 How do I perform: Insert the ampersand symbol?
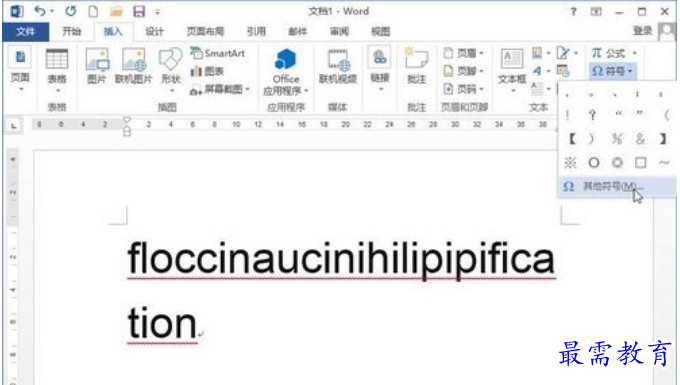[640, 139]
